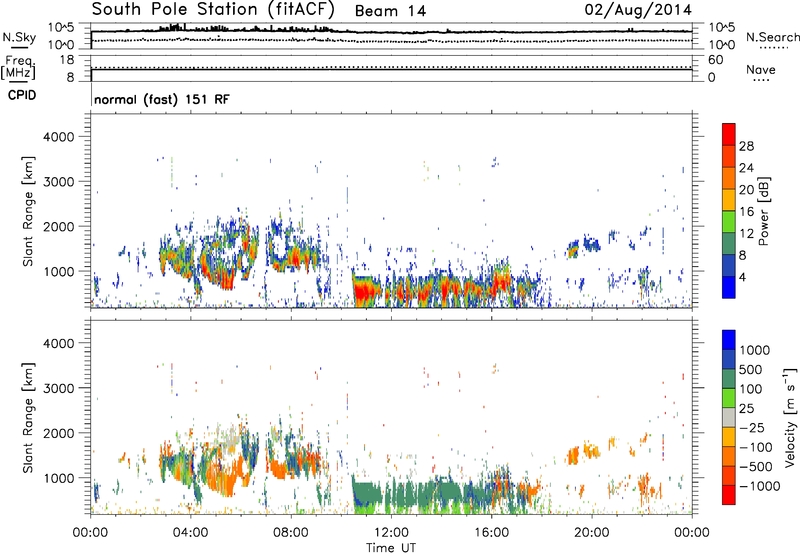
Task: Click the 'Nave' legend label
Action: click(761, 70)
